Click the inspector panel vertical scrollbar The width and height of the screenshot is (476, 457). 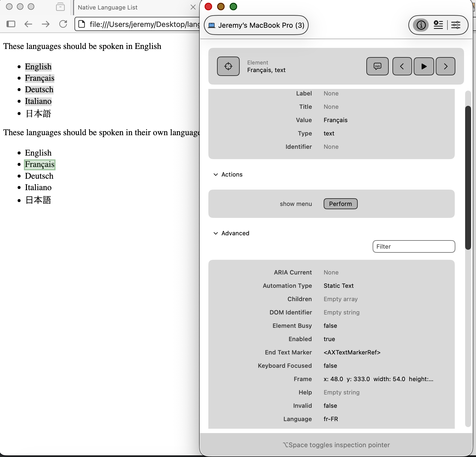click(468, 177)
